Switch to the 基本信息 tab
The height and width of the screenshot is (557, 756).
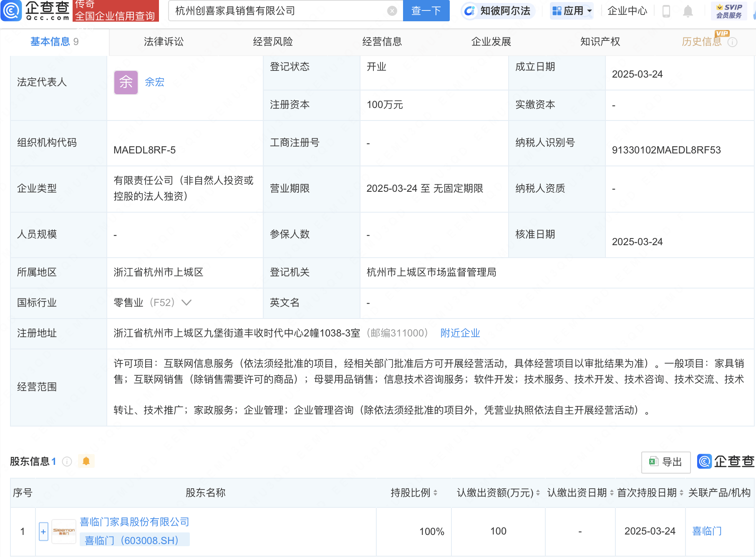pos(55,42)
